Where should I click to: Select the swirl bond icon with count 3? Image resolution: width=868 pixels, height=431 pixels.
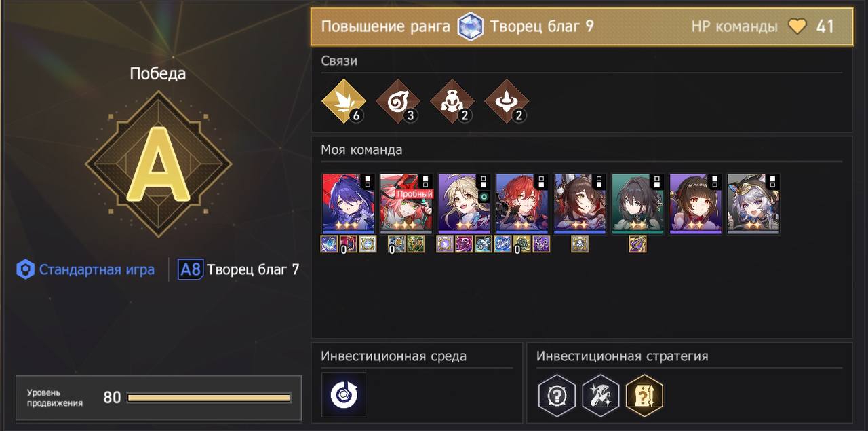point(397,101)
